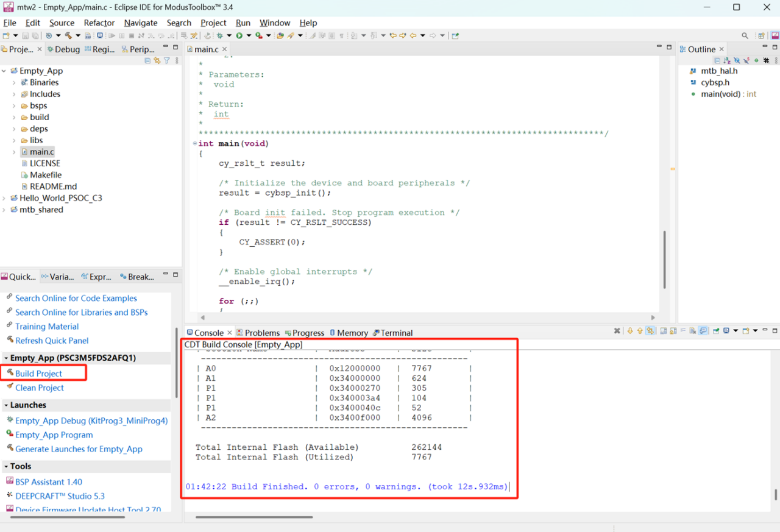
Task: Expand the Hello_World_PSOC_C3 project
Action: 4,198
